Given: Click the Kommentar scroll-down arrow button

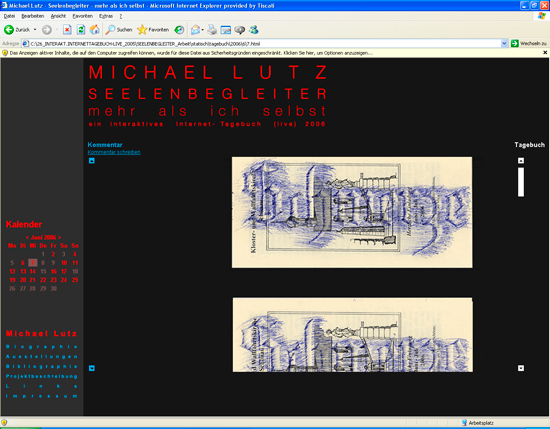Looking at the screenshot, I should (x=92, y=368).
